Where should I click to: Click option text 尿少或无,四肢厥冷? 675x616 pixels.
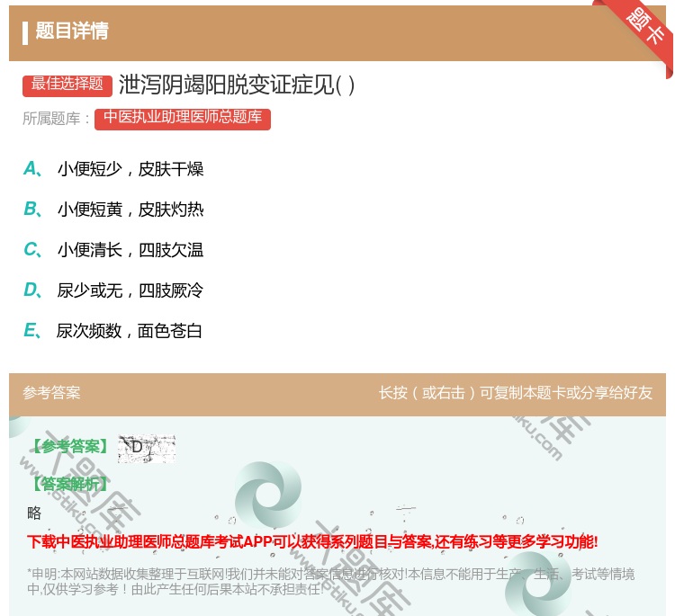tap(130, 290)
